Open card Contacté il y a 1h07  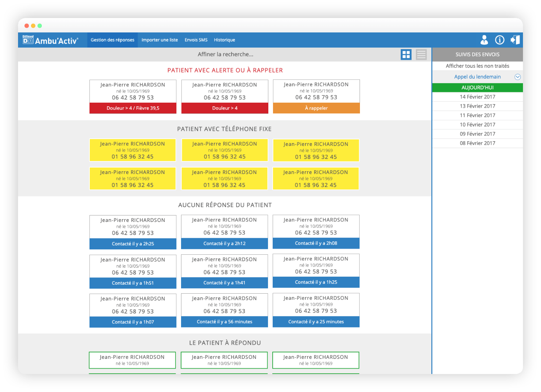[133, 311]
